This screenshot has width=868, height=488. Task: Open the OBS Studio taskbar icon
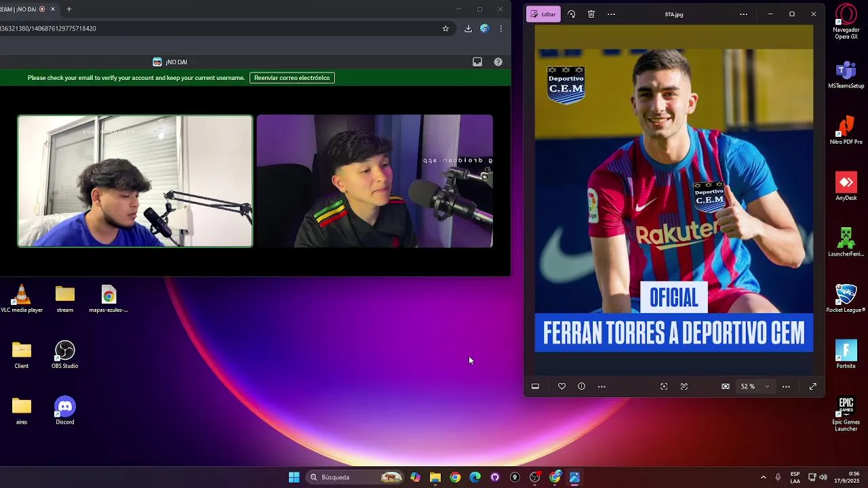click(x=535, y=477)
